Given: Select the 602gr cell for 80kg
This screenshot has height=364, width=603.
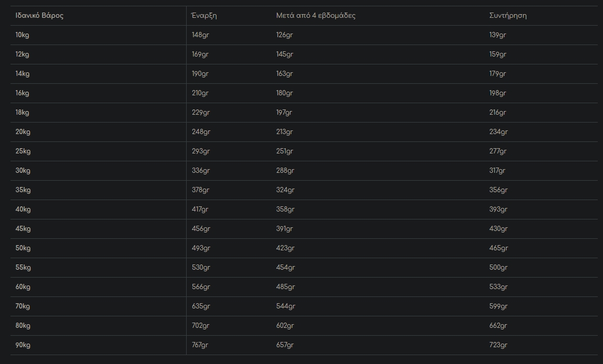Looking at the screenshot, I should 285,326.
